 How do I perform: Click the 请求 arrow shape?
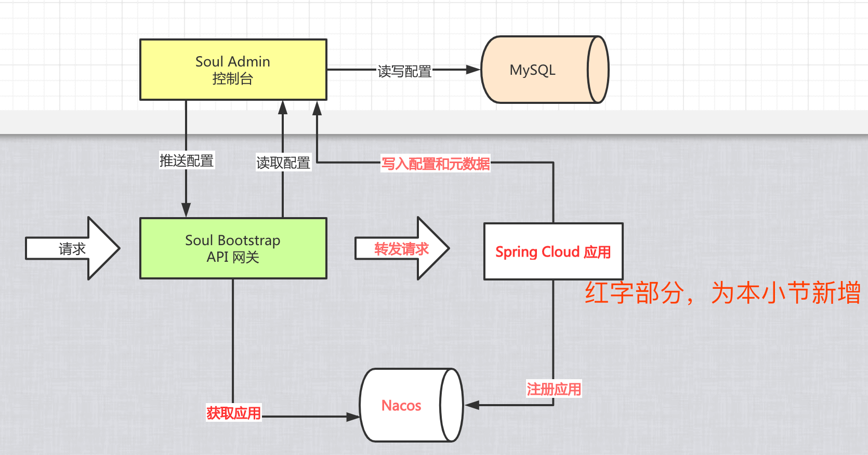coord(73,248)
